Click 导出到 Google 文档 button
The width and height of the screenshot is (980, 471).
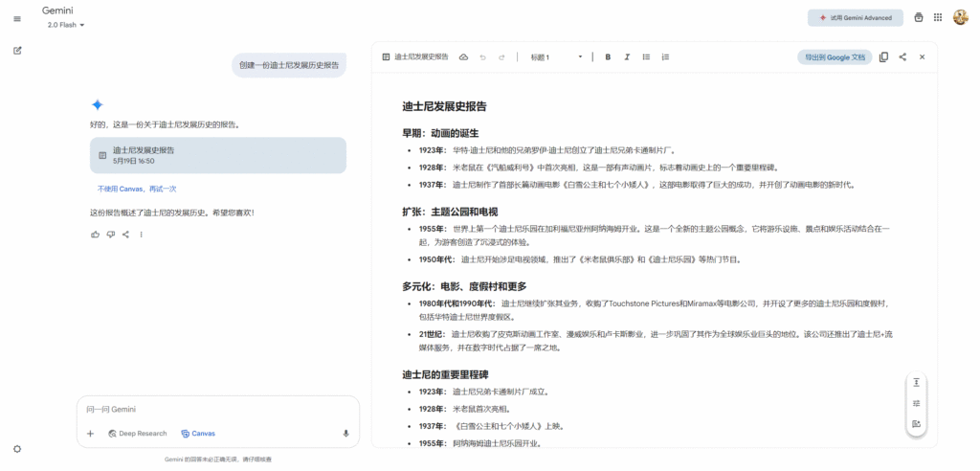click(x=835, y=56)
